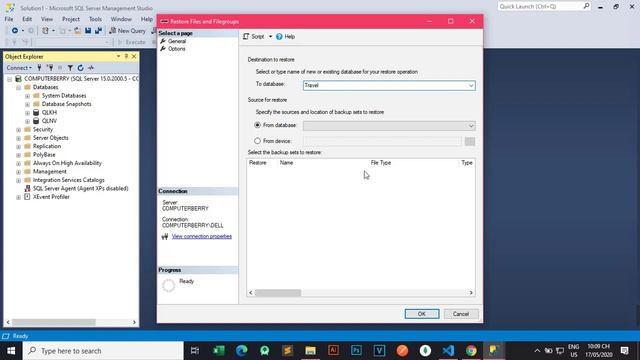The width and height of the screenshot is (640, 360).
Task: Click inside the To database text field
Action: point(385,86)
